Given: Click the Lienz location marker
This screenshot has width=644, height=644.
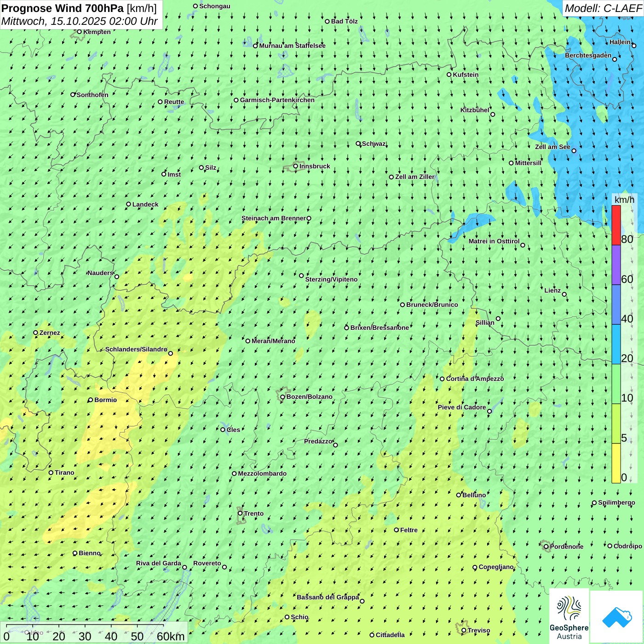Looking at the screenshot, I should (x=564, y=294).
